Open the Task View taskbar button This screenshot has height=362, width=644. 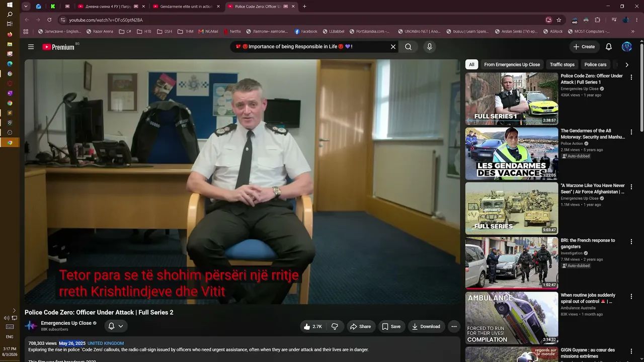pos(10,24)
